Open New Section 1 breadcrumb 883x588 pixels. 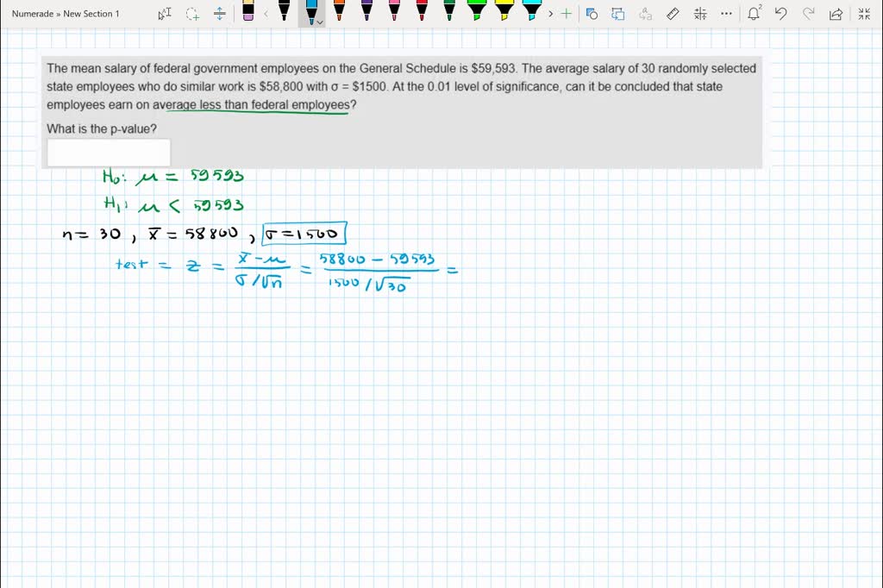click(91, 14)
